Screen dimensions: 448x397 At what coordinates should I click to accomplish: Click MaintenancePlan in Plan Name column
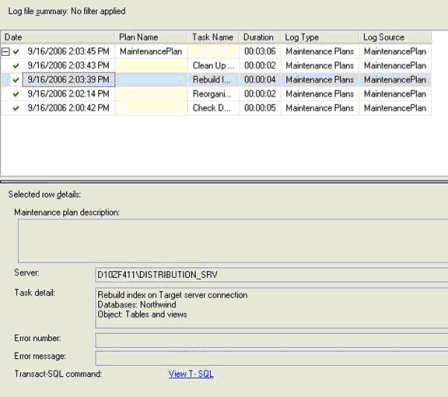(x=151, y=51)
